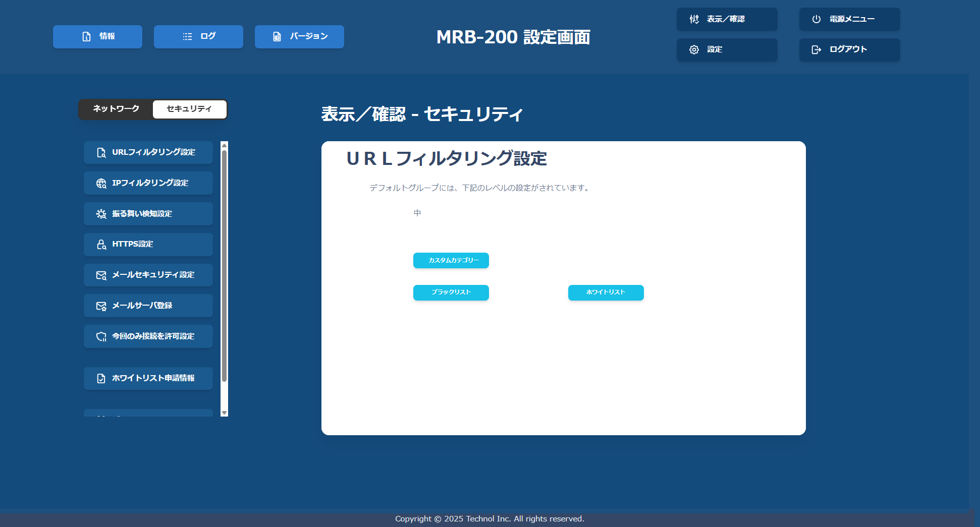The height and width of the screenshot is (527, 980).
Task: Click the logout arrow icon beside ログアウト
Action: click(x=816, y=49)
